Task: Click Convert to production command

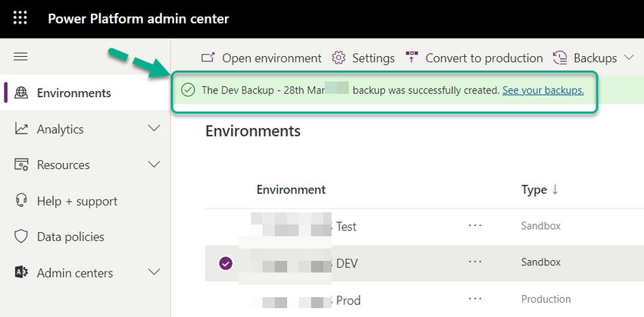Action: [x=474, y=58]
